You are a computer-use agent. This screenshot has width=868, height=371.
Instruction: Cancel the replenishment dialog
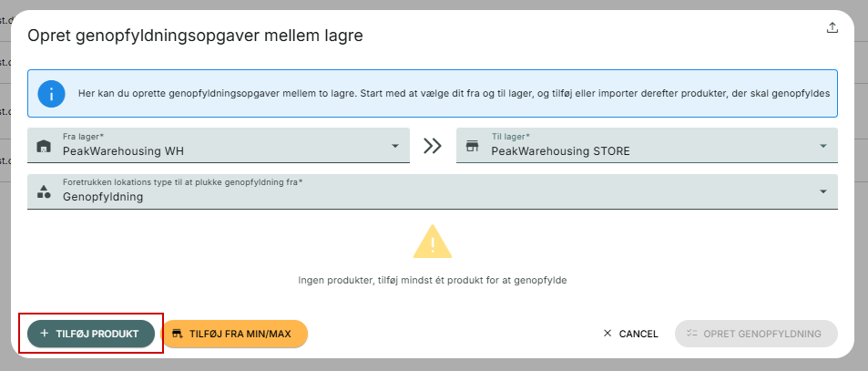[630, 334]
